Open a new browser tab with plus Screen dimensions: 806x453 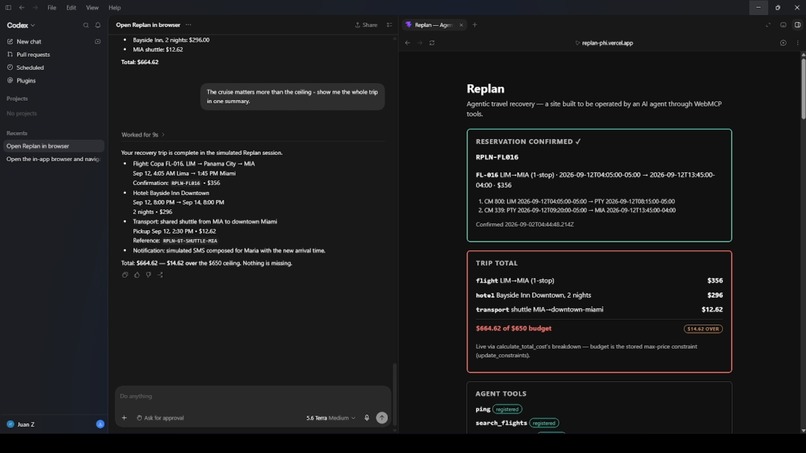474,25
